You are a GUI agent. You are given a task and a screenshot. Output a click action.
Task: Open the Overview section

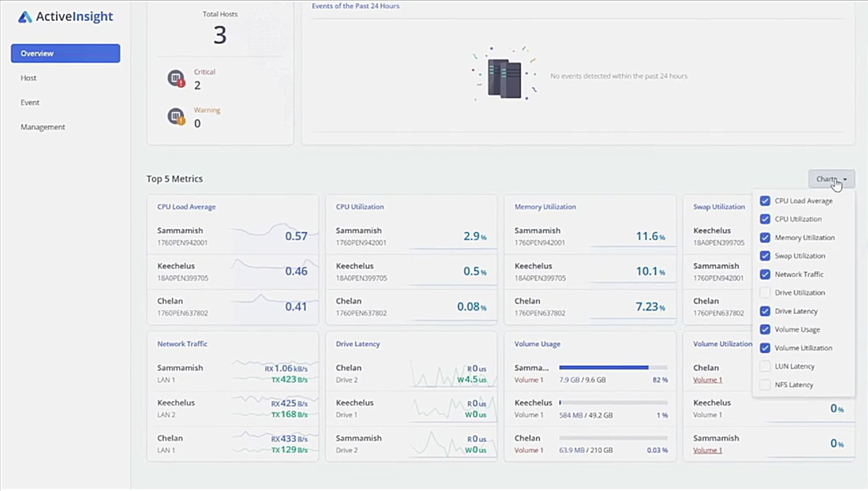click(66, 53)
